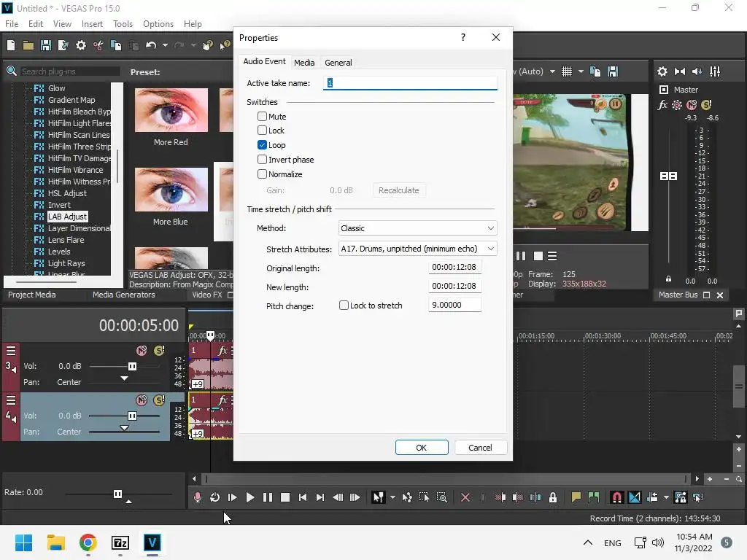Viewport: 747px width, 560px height.
Task: Insert a marker with yellow flag icon
Action: tap(576, 497)
